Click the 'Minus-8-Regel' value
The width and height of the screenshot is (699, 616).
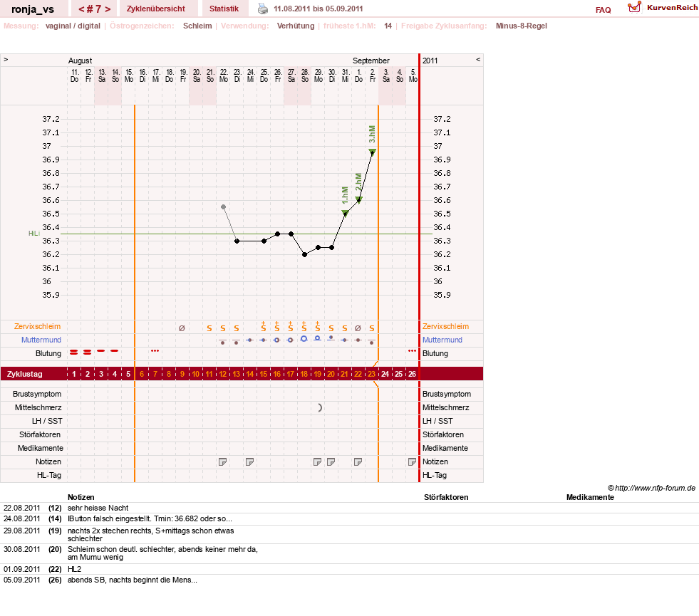point(521,26)
